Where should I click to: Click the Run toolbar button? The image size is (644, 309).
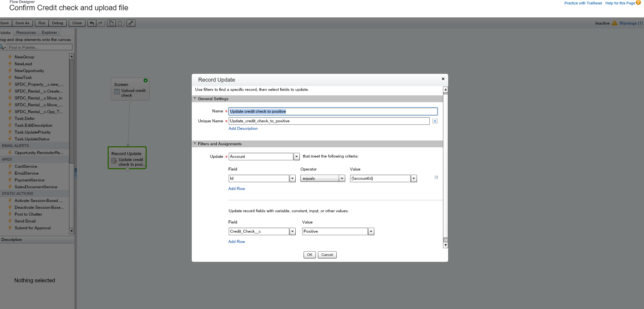point(42,23)
